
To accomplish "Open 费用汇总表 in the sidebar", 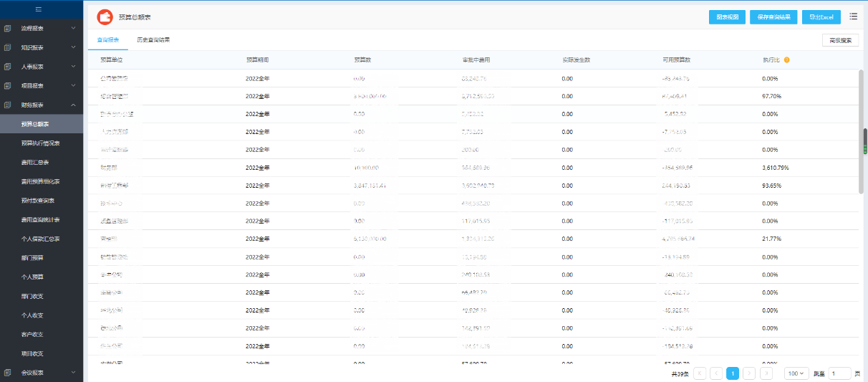I will point(42,163).
